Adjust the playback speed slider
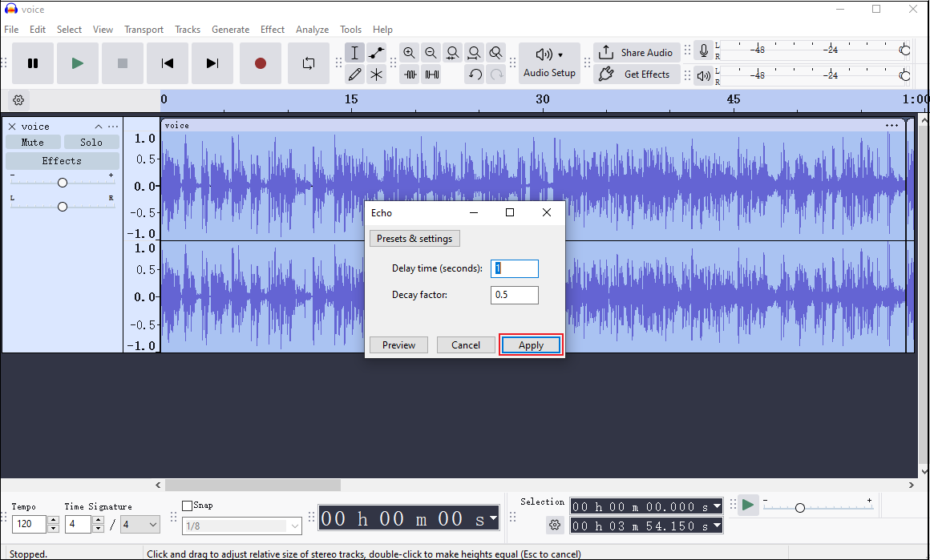Screen dimensions: 930x560 pyautogui.click(x=799, y=506)
